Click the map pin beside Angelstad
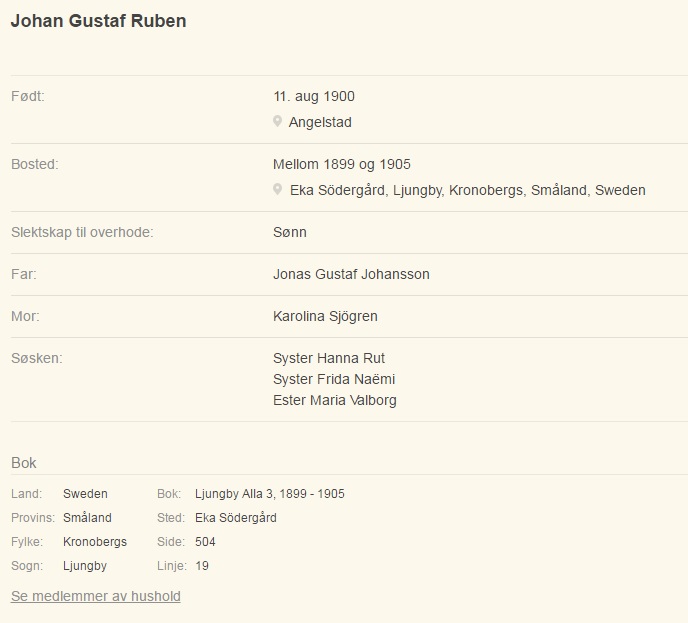Screen dimensions: 688x623 point(277,121)
